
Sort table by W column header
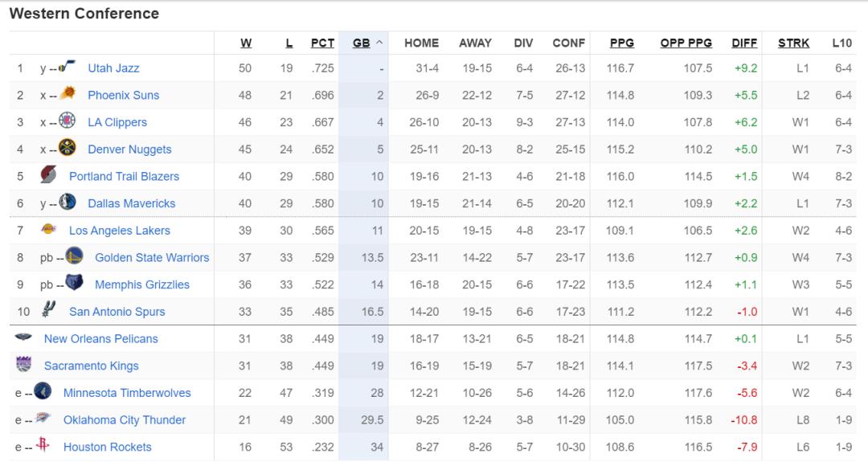tap(246, 43)
